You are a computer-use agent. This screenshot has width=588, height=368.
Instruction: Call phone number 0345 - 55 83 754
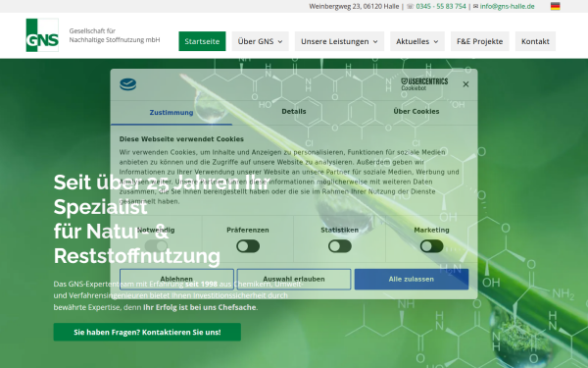tap(441, 6)
